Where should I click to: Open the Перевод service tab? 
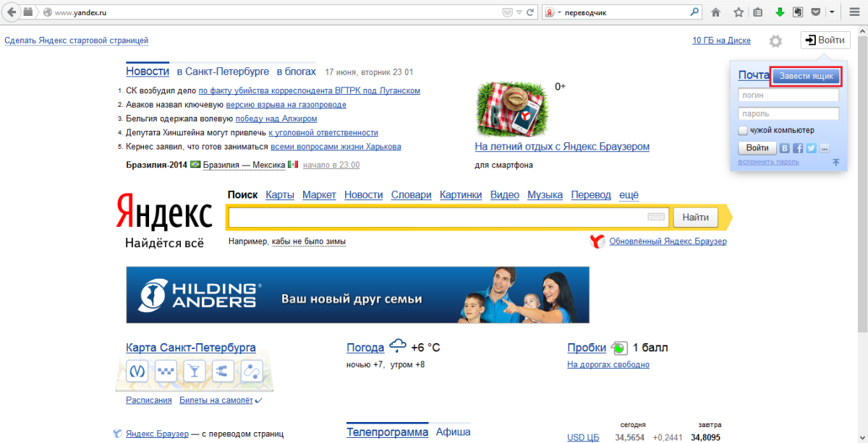tap(591, 195)
